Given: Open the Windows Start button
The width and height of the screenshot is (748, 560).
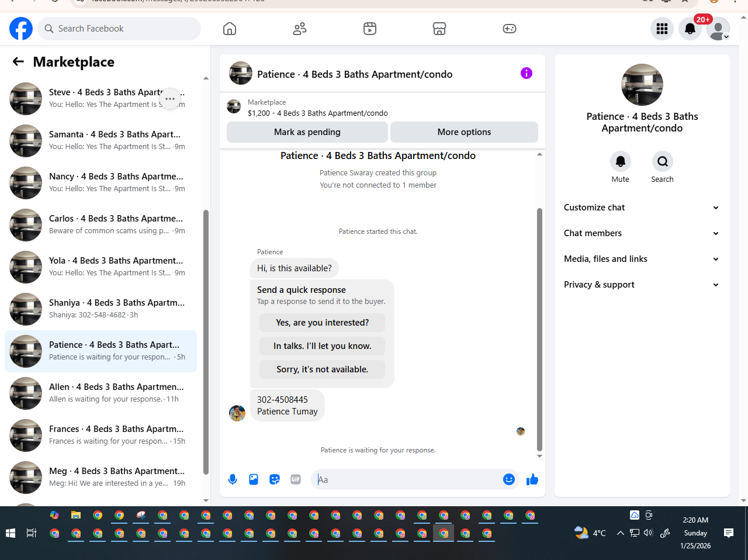Looking at the screenshot, I should click(x=11, y=533).
